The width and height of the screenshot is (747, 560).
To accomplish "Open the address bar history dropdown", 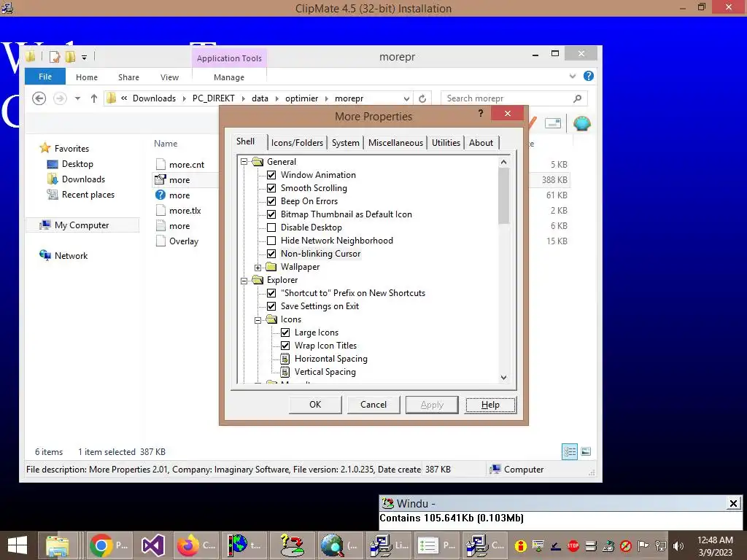I will (406, 98).
